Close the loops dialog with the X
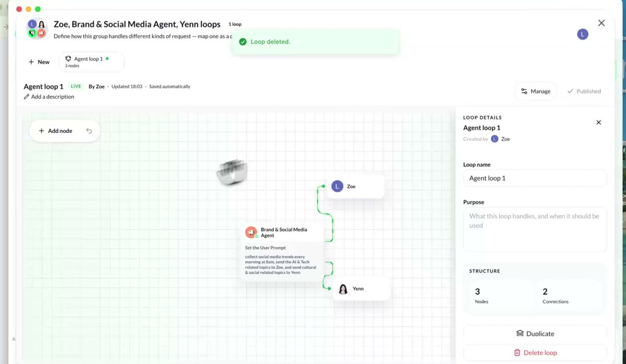Image resolution: width=626 pixels, height=364 pixels. (x=601, y=23)
